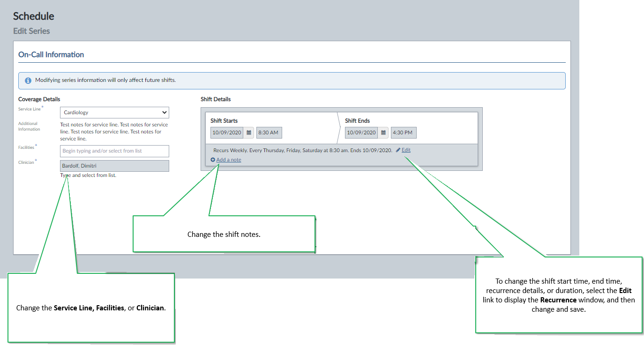
Task: Open the Shift Ends calendar picker icon
Action: pos(383,132)
